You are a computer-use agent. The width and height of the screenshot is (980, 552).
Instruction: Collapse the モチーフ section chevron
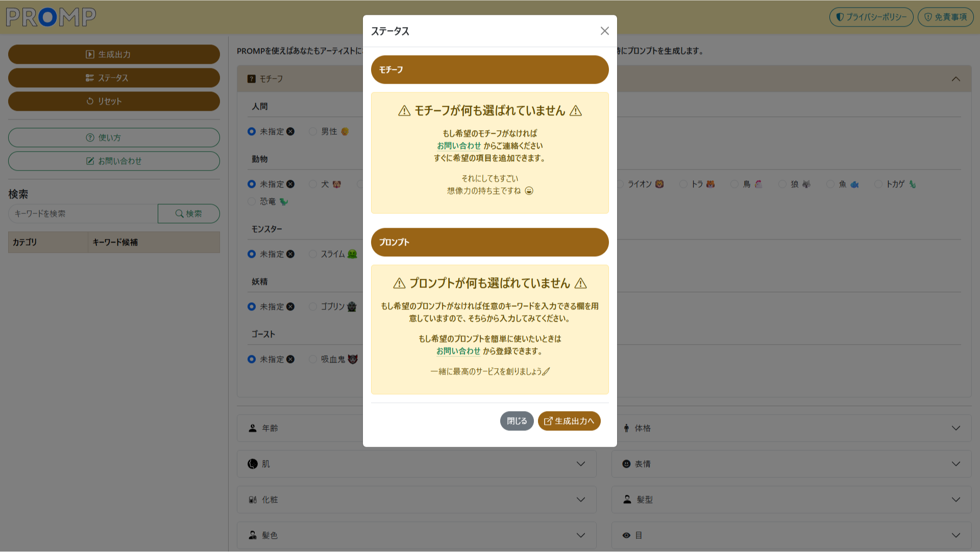pos(956,79)
